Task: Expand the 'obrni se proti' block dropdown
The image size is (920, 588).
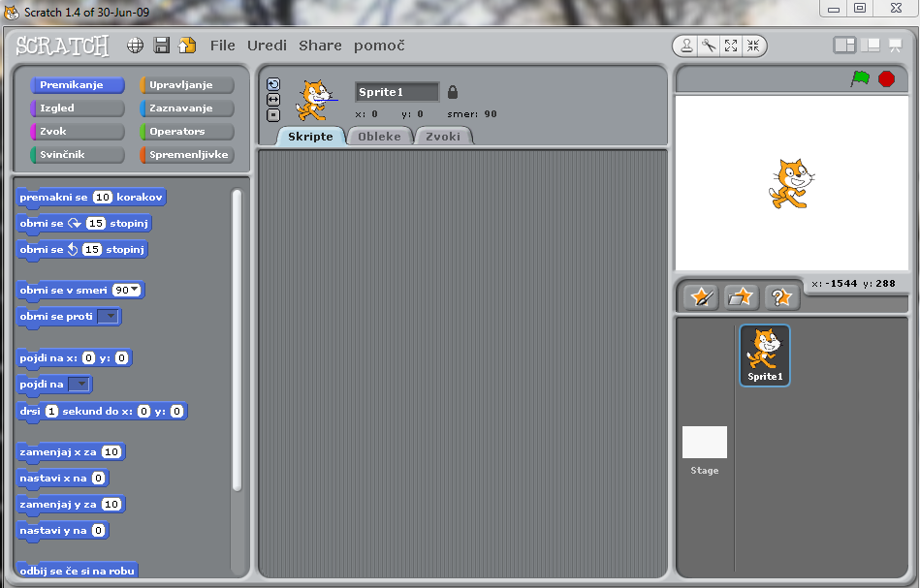Action: pos(111,317)
